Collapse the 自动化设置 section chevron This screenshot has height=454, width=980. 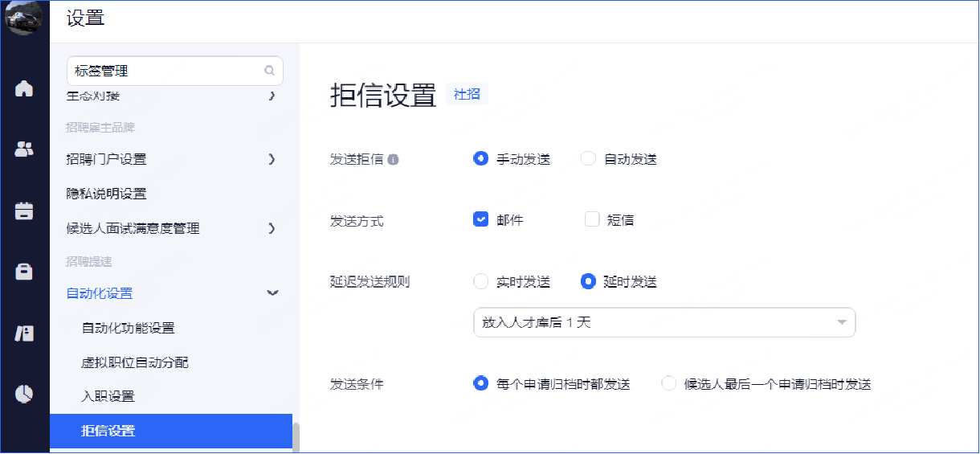[x=272, y=293]
